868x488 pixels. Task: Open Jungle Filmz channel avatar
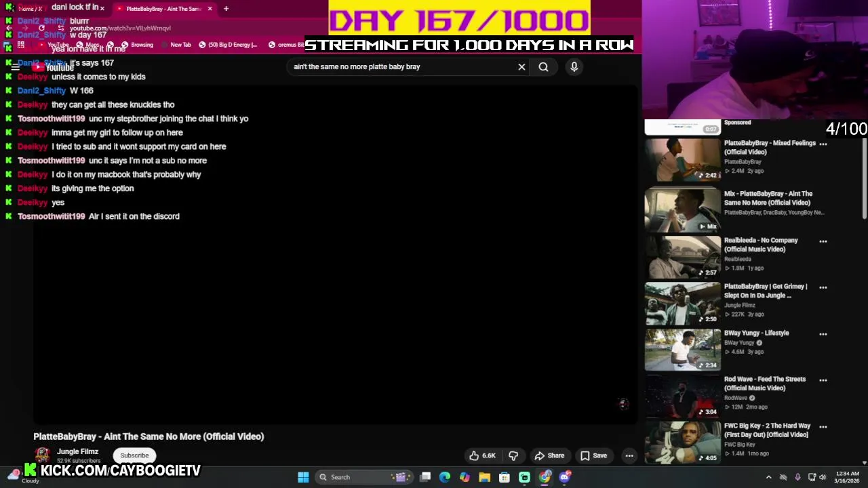(42, 455)
